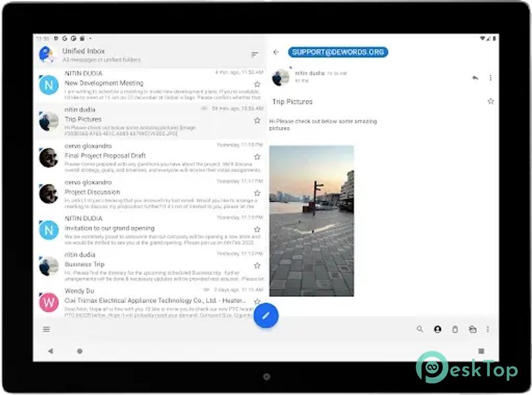Click the Trip Pictures subject in the reading pane
The image size is (532, 395).
click(292, 101)
